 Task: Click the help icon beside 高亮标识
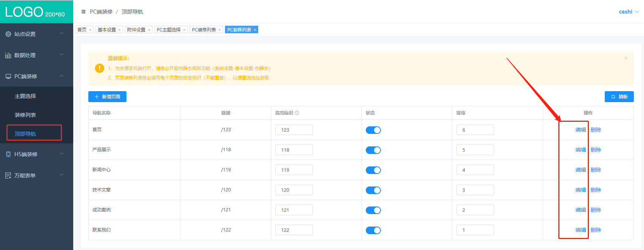tap(297, 113)
